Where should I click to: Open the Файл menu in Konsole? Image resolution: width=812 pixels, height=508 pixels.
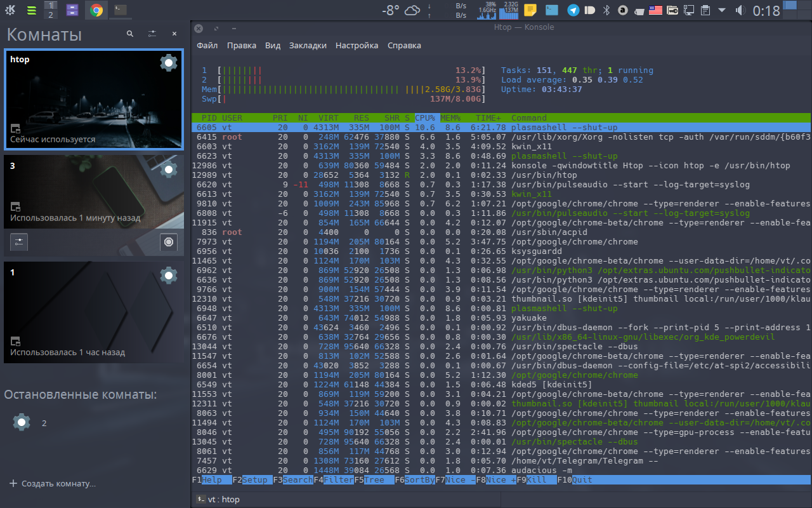click(207, 45)
